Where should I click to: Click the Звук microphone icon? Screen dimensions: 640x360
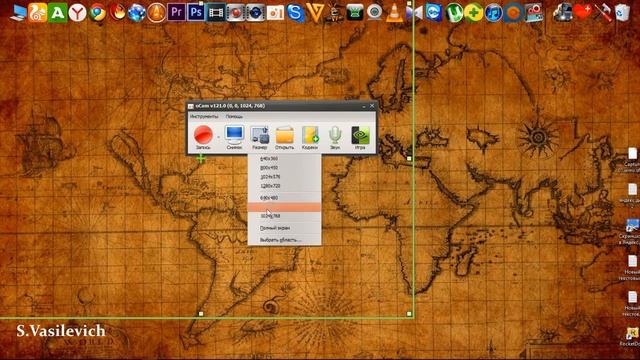click(x=335, y=138)
